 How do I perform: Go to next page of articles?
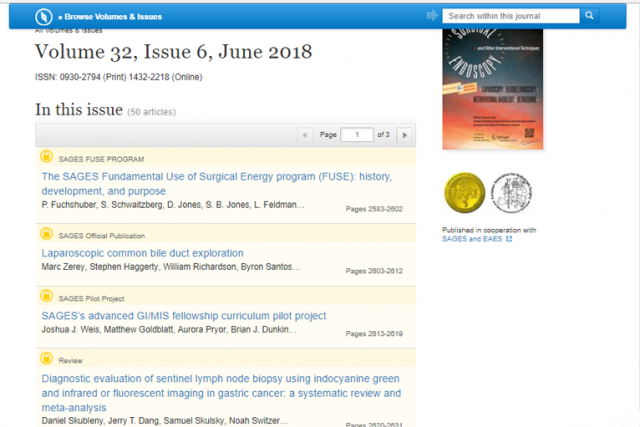coord(404,134)
